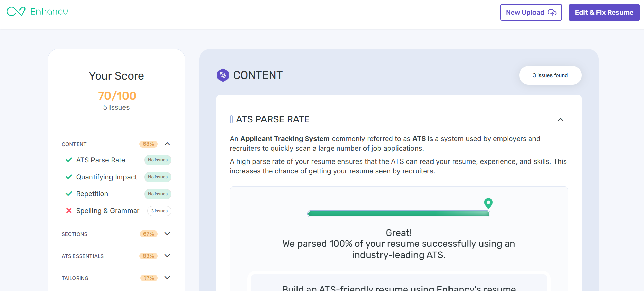Click the green location pin marker
644x291 pixels.
tap(488, 203)
